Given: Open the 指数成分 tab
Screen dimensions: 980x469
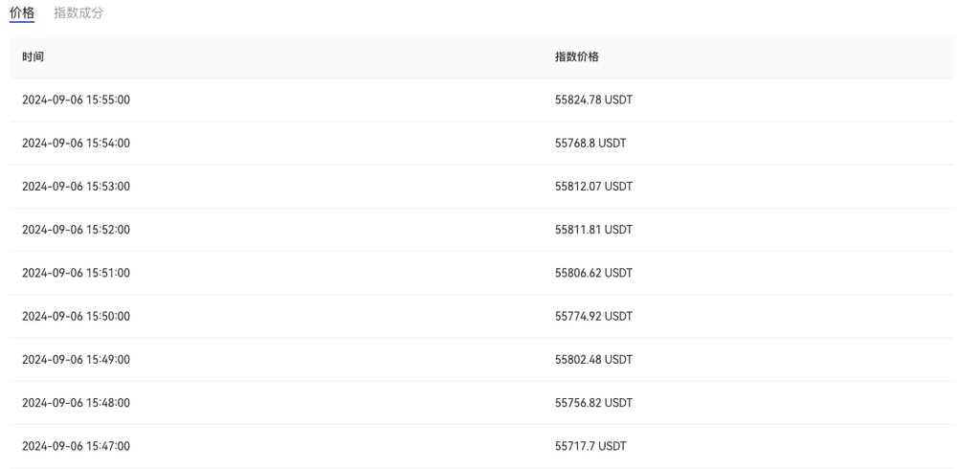Looking at the screenshot, I should tap(78, 12).
